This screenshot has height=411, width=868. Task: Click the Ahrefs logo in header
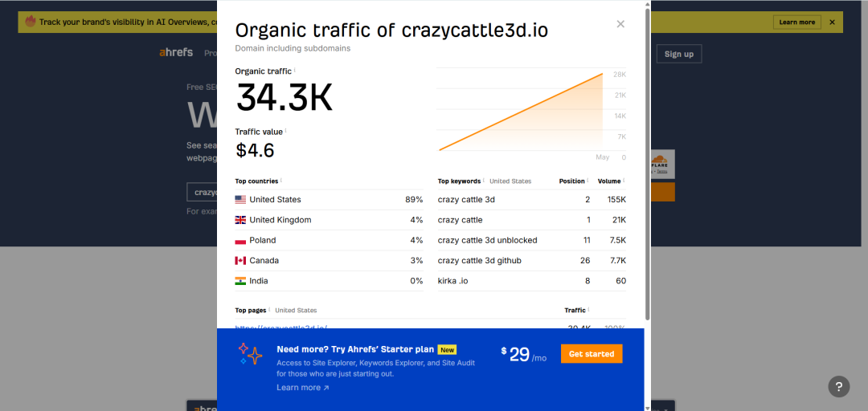pos(176,52)
